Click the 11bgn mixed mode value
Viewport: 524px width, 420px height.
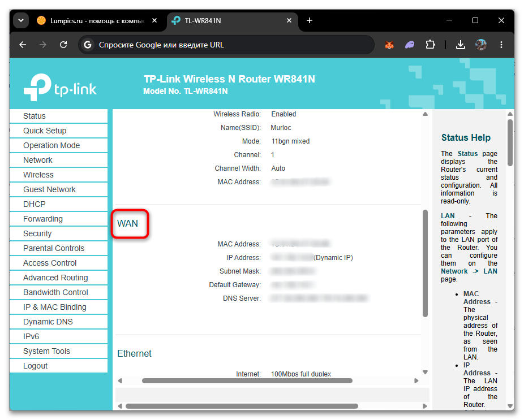(290, 141)
